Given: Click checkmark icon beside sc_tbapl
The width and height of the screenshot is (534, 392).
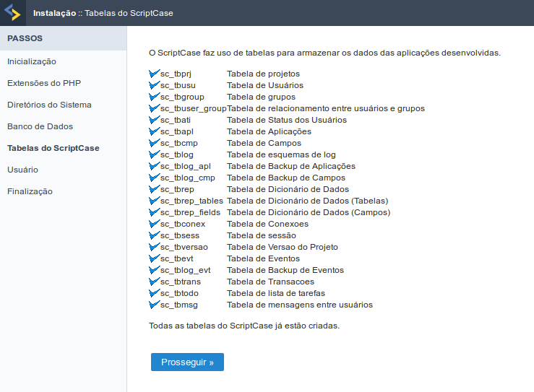Looking at the screenshot, I should point(154,131).
